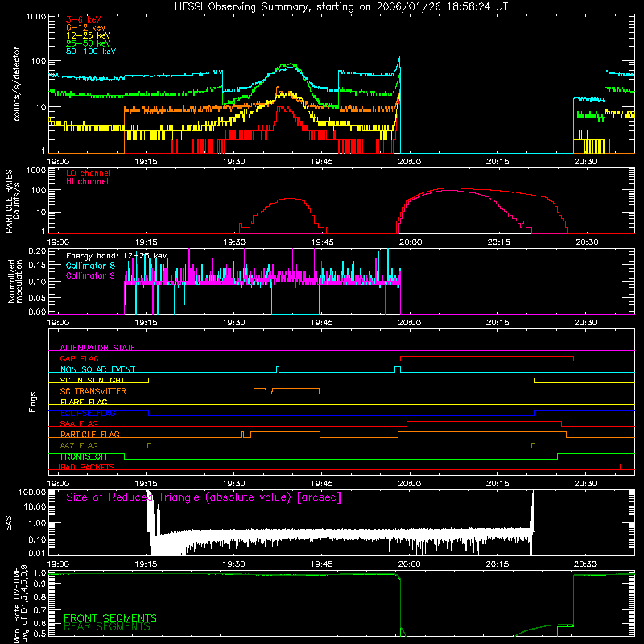Click the LO channel legend label
Image resolution: width=644 pixels, height=644 pixels.
(89, 173)
